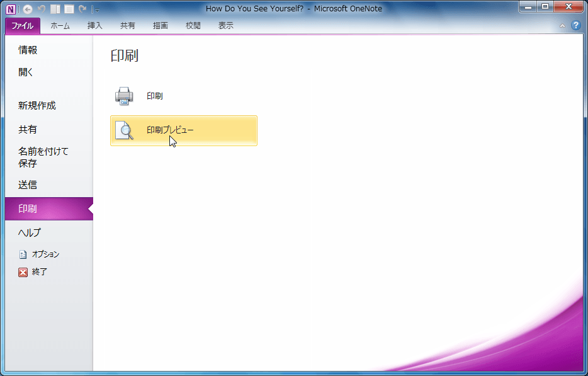Open オプション from the sidebar
This screenshot has width=588, height=376.
point(46,254)
